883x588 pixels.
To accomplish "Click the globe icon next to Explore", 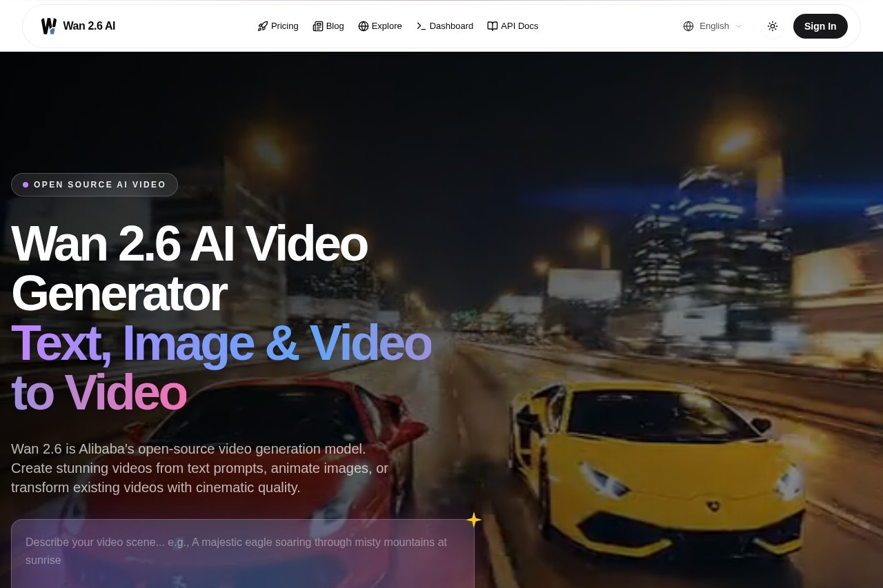I will [x=363, y=26].
